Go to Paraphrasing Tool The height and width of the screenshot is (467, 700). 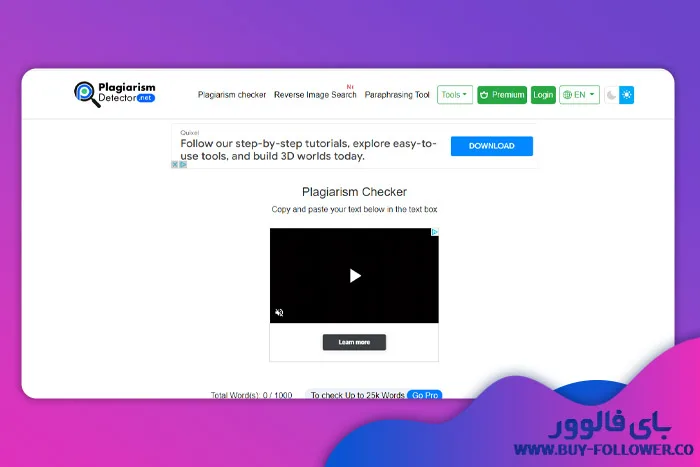397,95
